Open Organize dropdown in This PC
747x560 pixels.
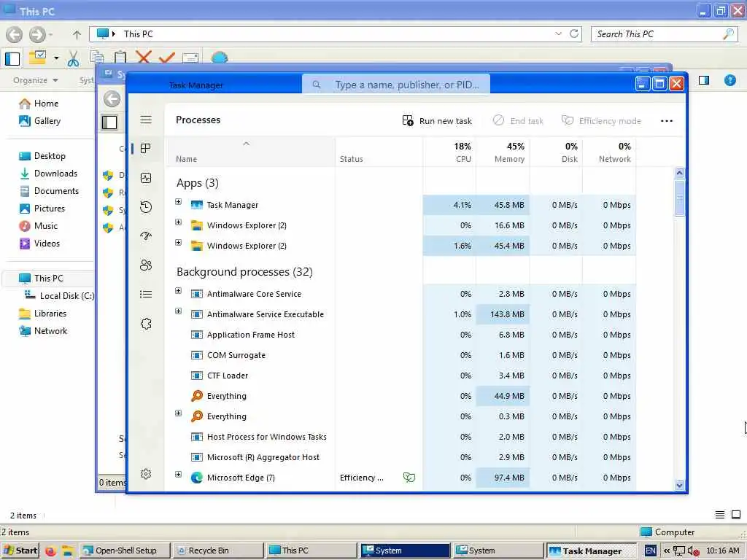pyautogui.click(x=36, y=80)
